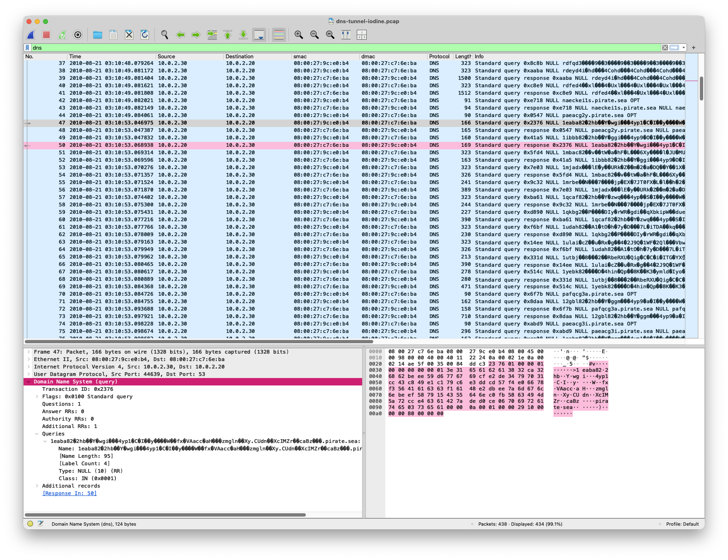The width and height of the screenshot is (728, 560).
Task: Sort by the Destination column header
Action: [257, 57]
